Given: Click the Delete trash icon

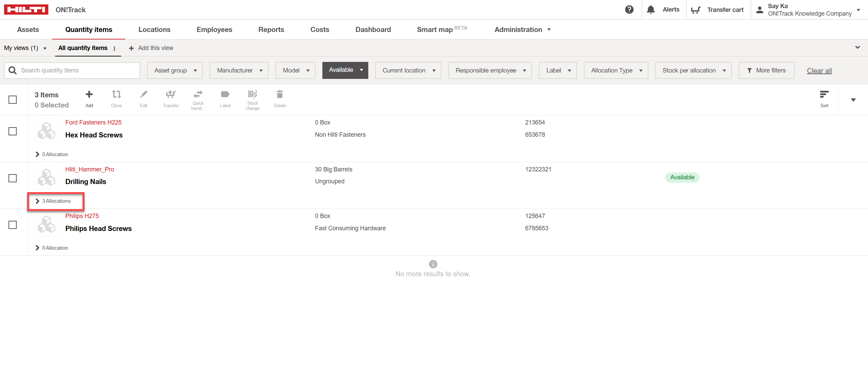Looking at the screenshot, I should 280,94.
